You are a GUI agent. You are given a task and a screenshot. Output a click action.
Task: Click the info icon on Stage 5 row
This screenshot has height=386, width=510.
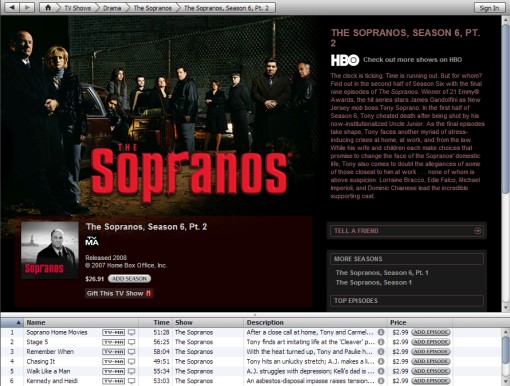(381, 342)
